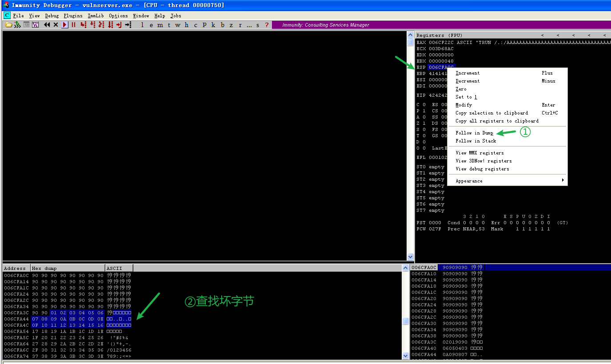The image size is (611, 364).
Task: Select 'Set to 1' in context menu
Action: (507, 97)
